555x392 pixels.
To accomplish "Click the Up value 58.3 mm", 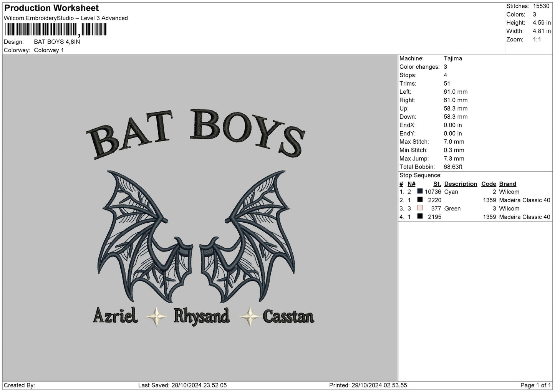I will 456,109.
